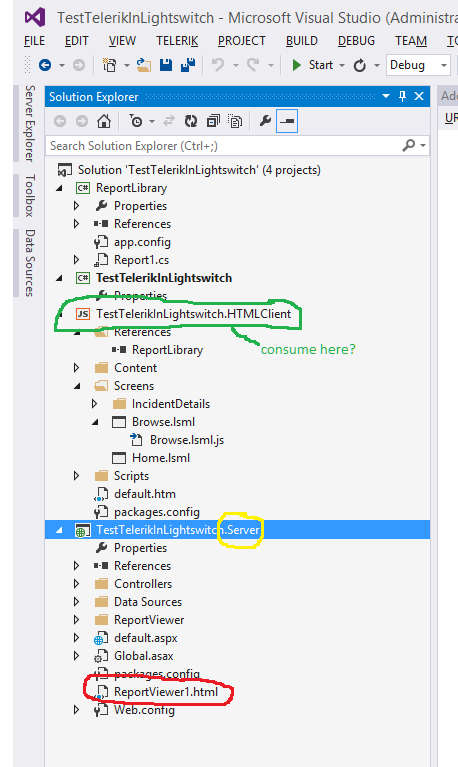Open Solution Explorer window position dropdown
Viewport: 458px width, 767px height.
click(386, 96)
